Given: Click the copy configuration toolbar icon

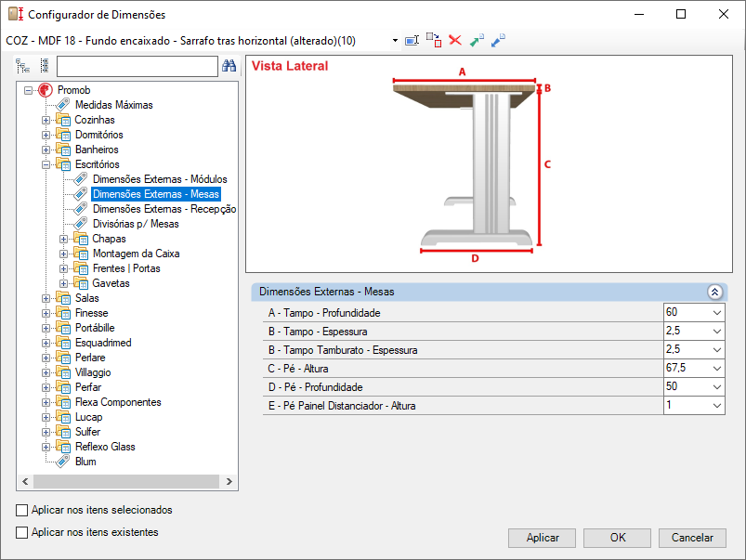Looking at the screenshot, I should 434,40.
